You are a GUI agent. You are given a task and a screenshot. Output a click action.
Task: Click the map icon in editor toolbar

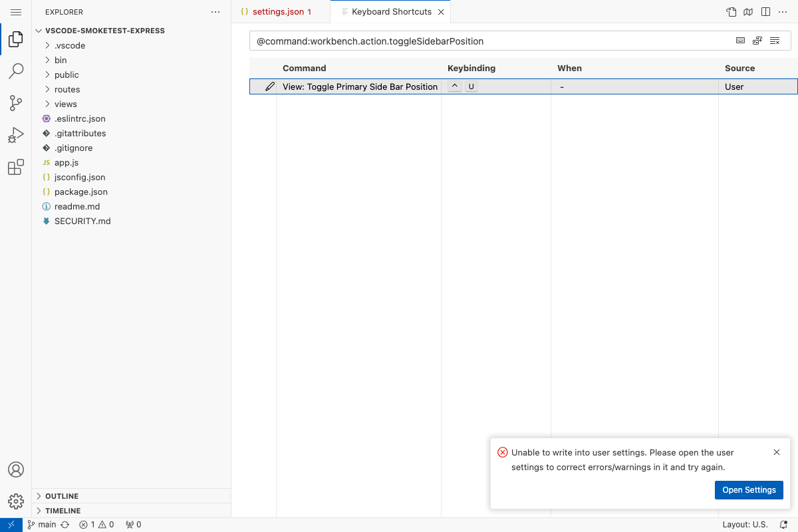(x=748, y=12)
